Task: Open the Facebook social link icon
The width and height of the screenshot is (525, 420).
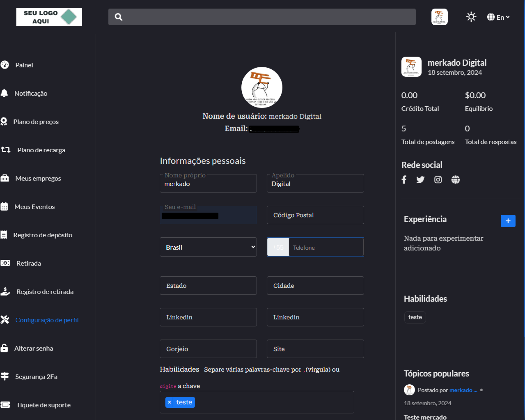Action: coord(404,180)
